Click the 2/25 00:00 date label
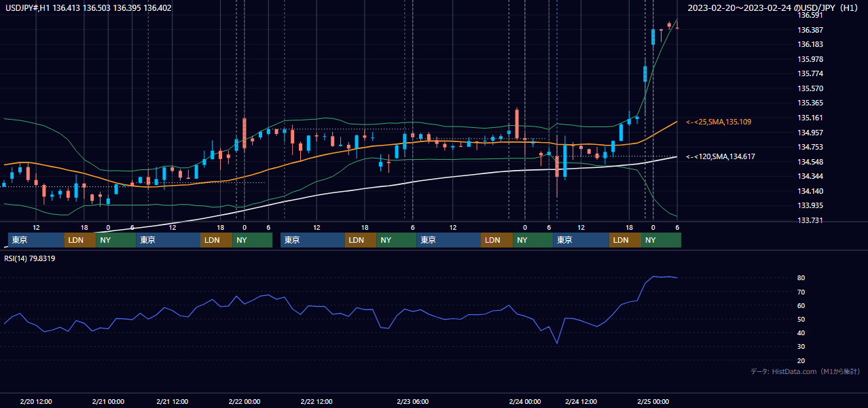The image size is (868, 408). (653, 401)
